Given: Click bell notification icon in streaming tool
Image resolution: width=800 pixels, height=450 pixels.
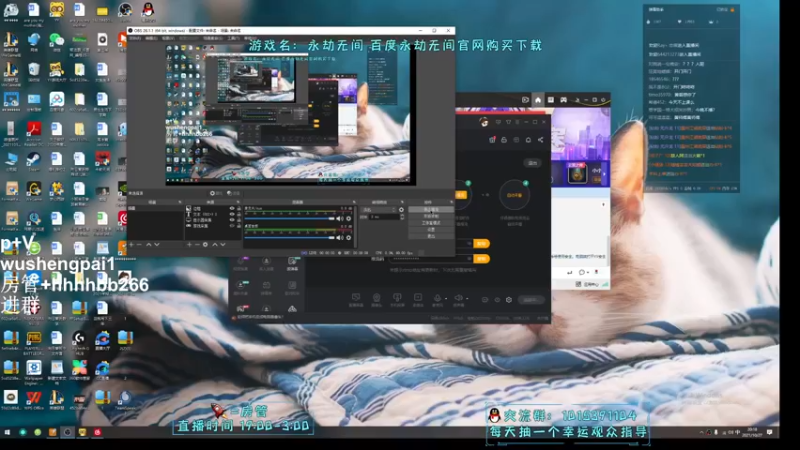Looking at the screenshot, I should coord(528,139).
